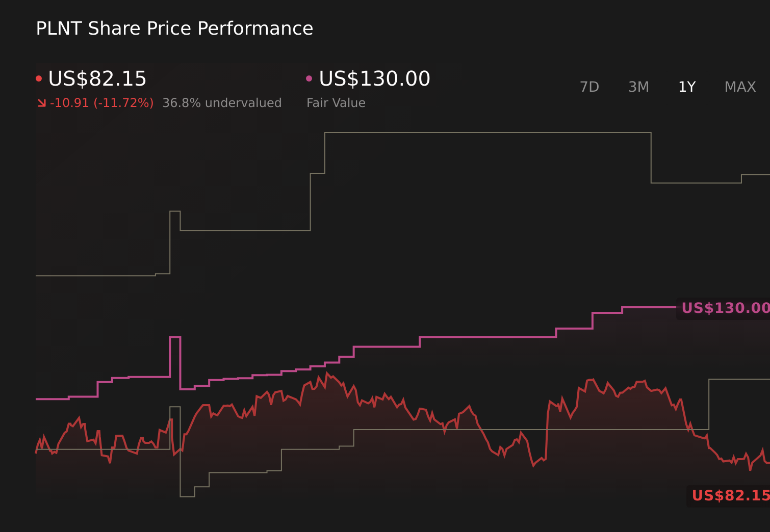This screenshot has width=770, height=532.
Task: Switch to the MAX time range
Action: click(x=739, y=87)
